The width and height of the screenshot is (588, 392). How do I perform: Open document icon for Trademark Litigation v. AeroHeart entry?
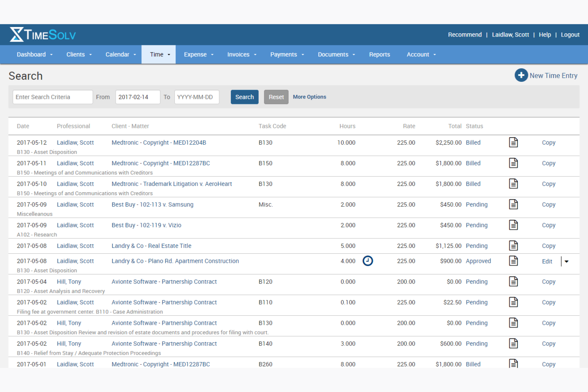coord(513,183)
